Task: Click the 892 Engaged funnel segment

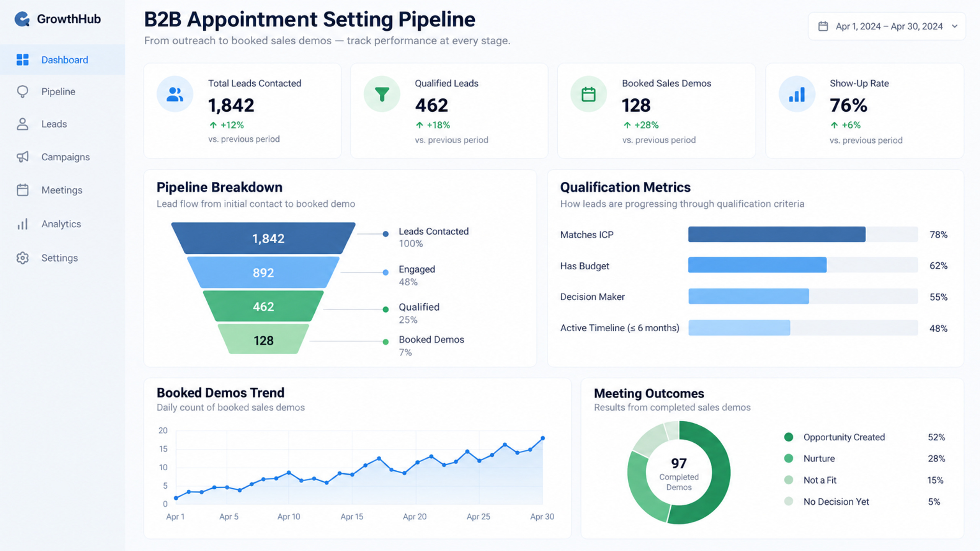Action: coord(263,272)
